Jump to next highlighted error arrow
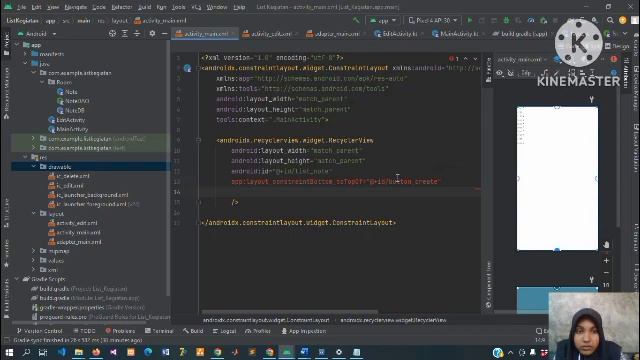This screenshot has width=640, height=360. pyautogui.click(x=475, y=59)
